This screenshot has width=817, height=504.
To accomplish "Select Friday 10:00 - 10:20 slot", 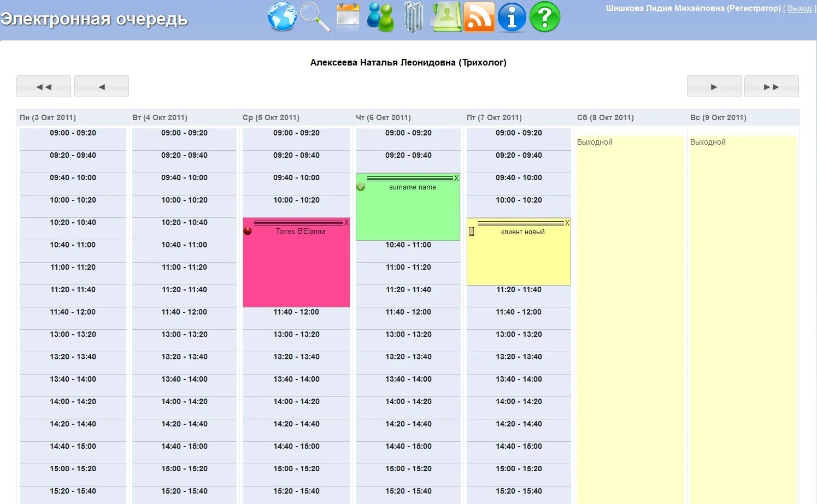I will [519, 206].
